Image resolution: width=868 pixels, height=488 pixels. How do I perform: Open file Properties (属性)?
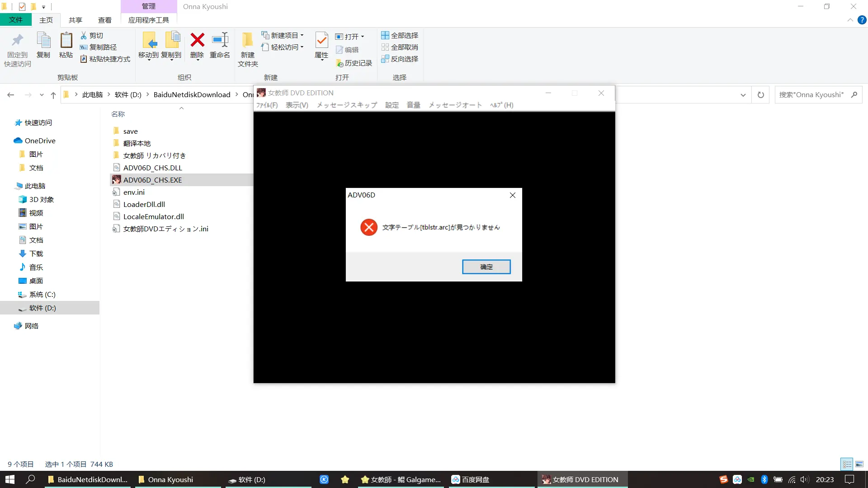click(321, 46)
